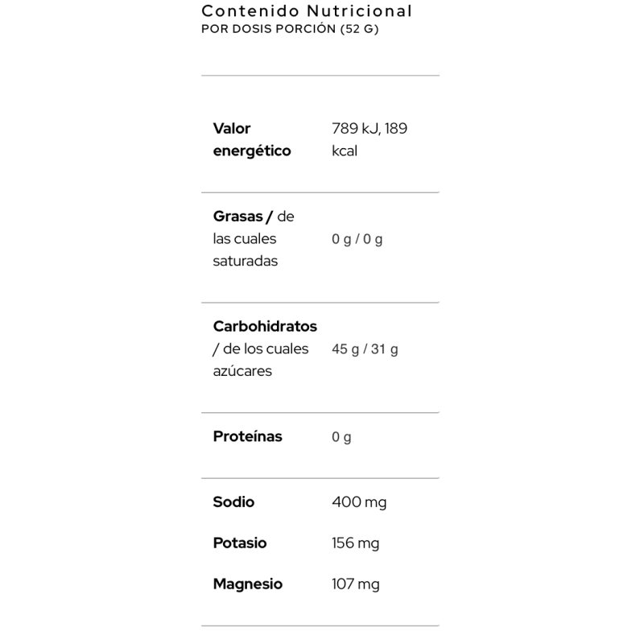Click the Carbohidratos label
Image resolution: width=644 pixels, height=644 pixels.
[265, 327]
